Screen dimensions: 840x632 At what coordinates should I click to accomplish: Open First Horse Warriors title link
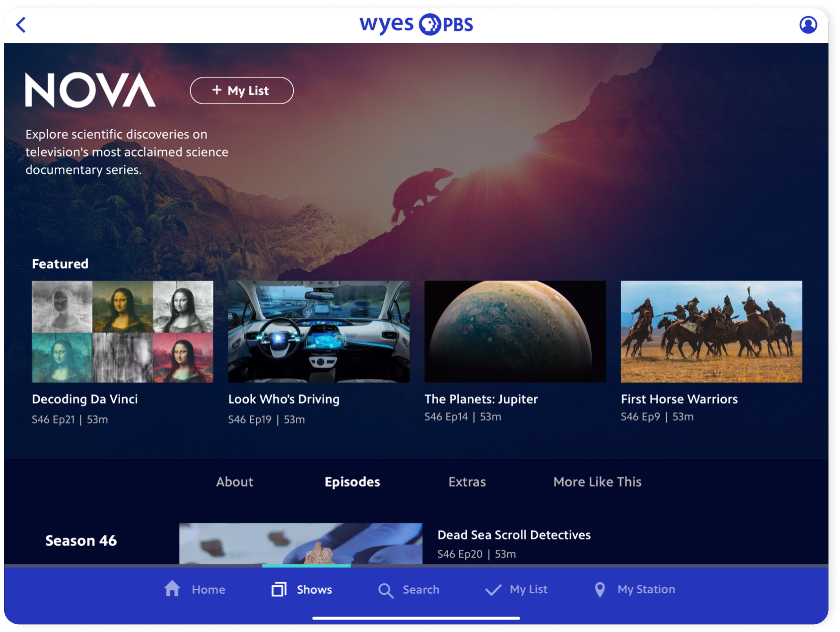679,399
